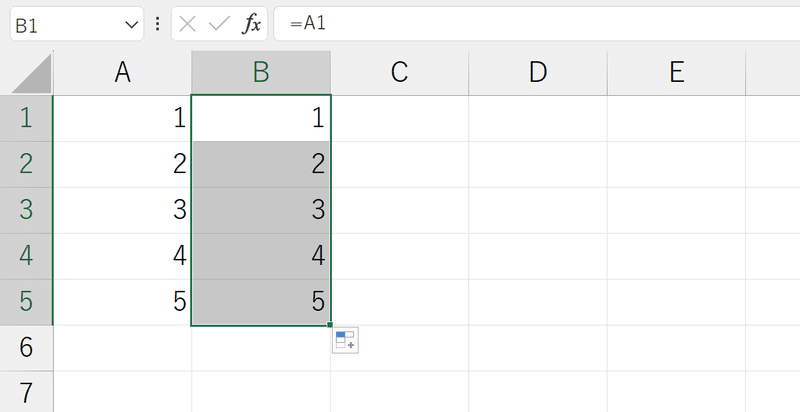
Task: Click inside the Name Box showing B1
Action: tap(66, 24)
